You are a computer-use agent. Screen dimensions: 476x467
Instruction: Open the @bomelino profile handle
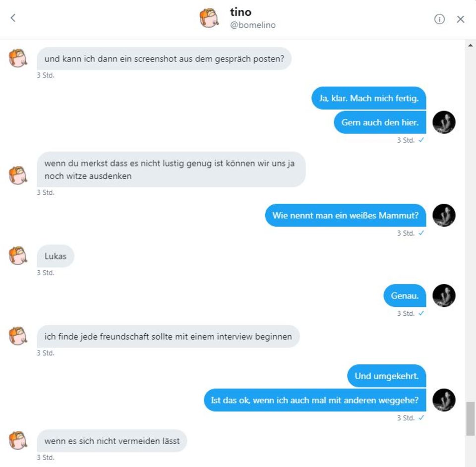point(252,25)
